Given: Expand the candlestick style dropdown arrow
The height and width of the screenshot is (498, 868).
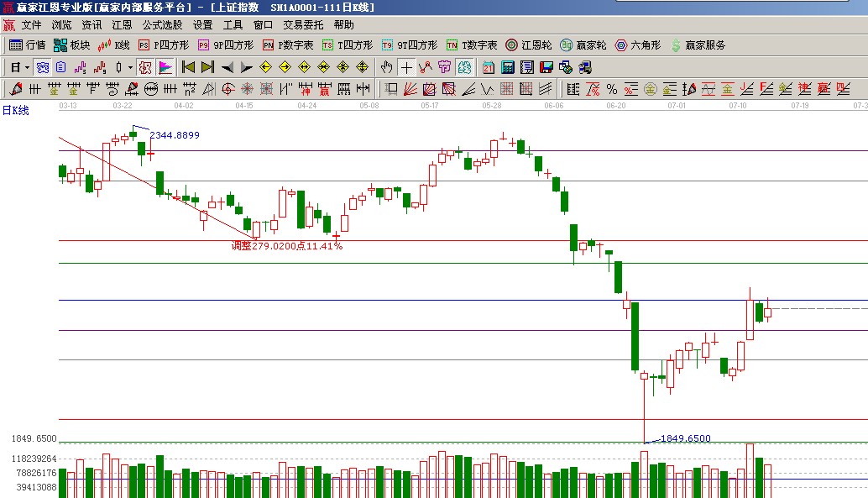Looking at the screenshot, I should click(129, 67).
